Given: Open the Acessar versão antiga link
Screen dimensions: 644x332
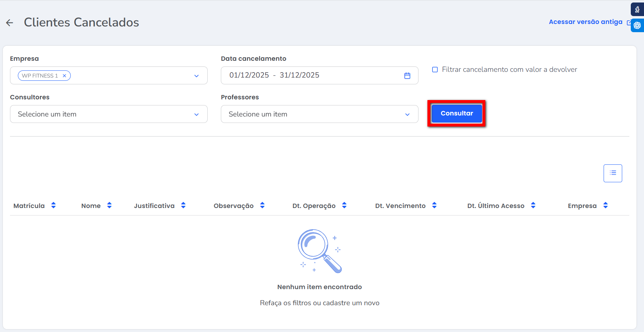Looking at the screenshot, I should tap(585, 22).
